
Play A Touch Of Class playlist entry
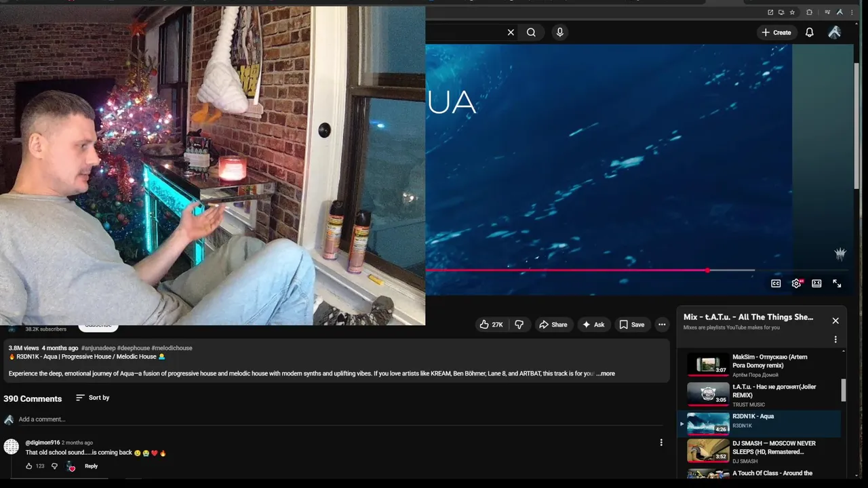click(759, 474)
